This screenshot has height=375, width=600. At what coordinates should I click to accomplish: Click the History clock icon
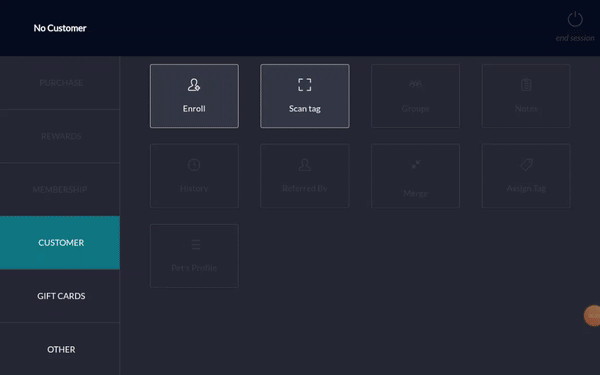tap(194, 165)
